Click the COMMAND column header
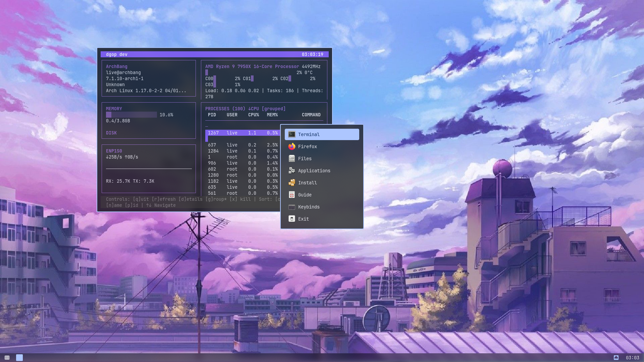 pyautogui.click(x=311, y=115)
